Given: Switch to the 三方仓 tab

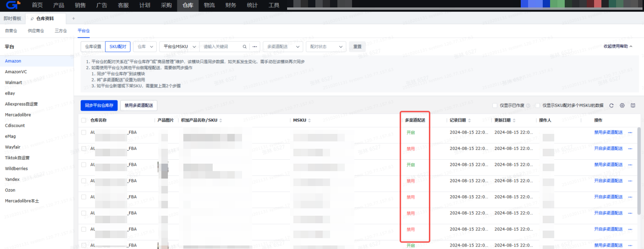Looking at the screenshot, I should [61, 31].
